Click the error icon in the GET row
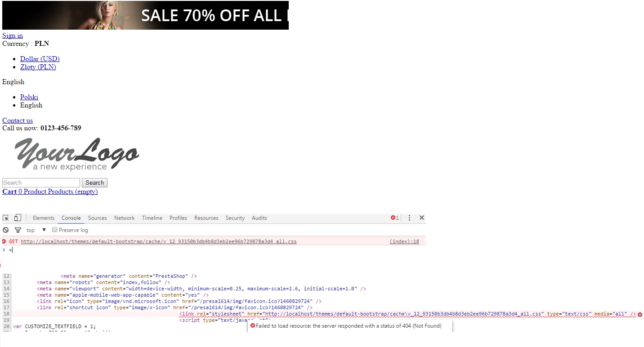The height and width of the screenshot is (347, 644). (4, 241)
